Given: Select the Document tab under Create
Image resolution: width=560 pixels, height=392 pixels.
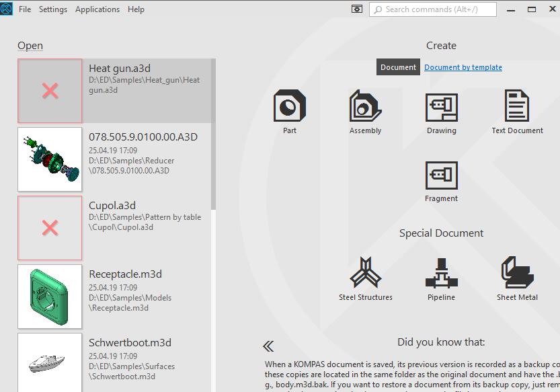Looking at the screenshot, I should coord(398,67).
